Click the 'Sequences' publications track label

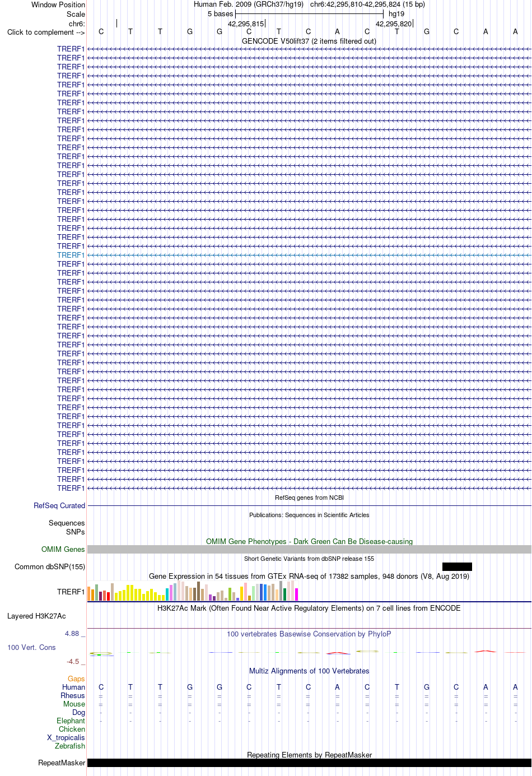point(67,523)
